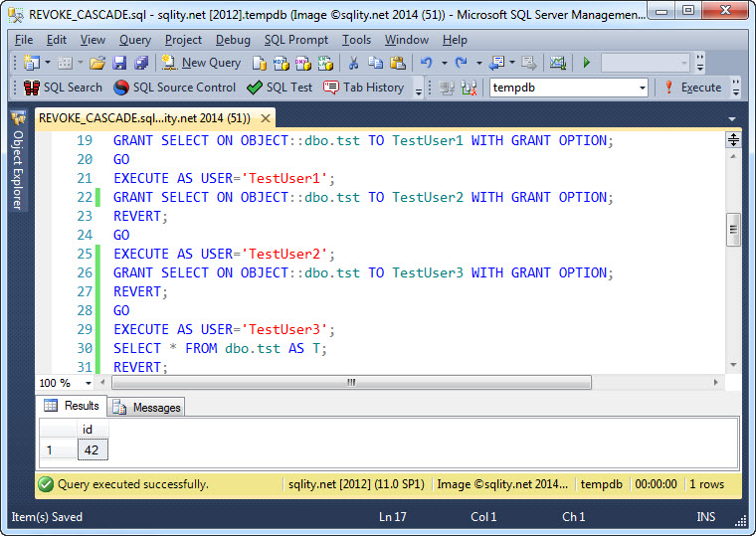Image resolution: width=756 pixels, height=536 pixels.
Task: Open the SQL editor toolbar options arrow
Action: tap(736, 88)
